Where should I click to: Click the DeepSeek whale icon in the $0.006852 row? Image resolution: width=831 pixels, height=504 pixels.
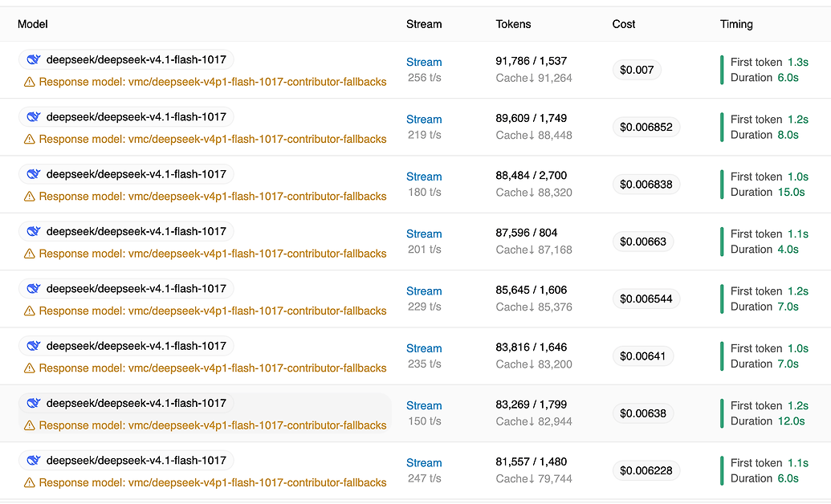(34, 117)
